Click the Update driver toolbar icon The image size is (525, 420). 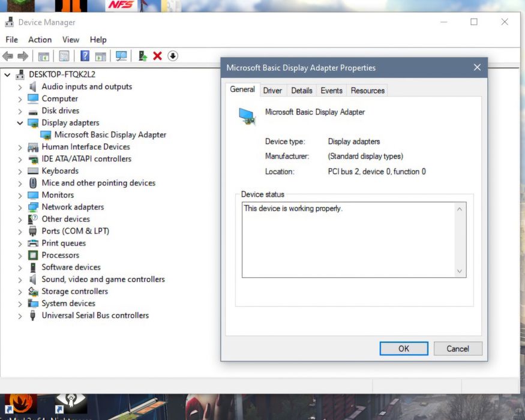click(143, 56)
